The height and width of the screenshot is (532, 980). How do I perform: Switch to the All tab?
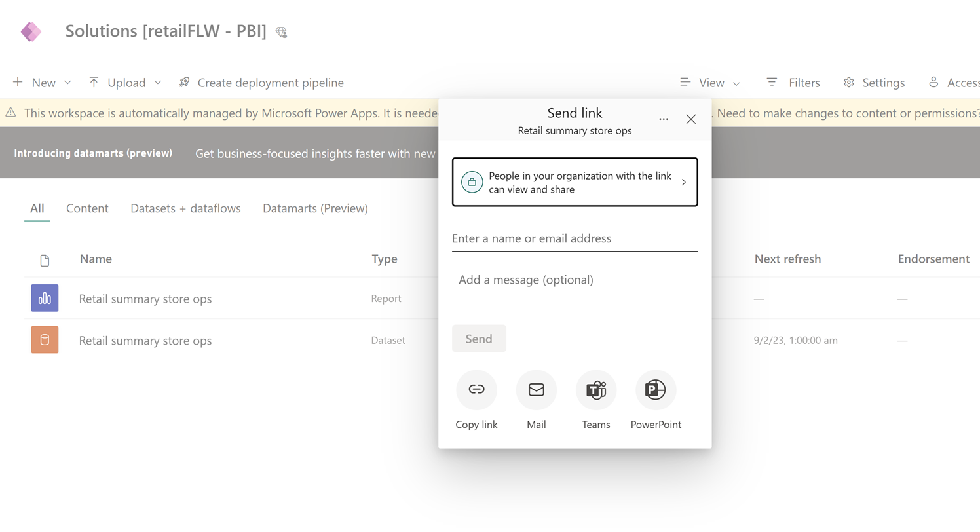(37, 208)
